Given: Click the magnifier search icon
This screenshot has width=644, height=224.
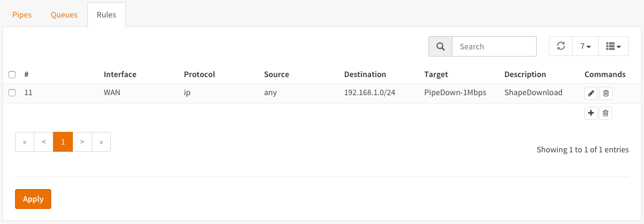Looking at the screenshot, I should (440, 46).
